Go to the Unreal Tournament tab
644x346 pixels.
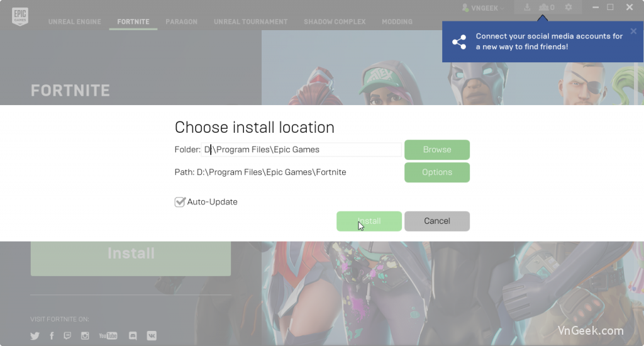point(250,22)
